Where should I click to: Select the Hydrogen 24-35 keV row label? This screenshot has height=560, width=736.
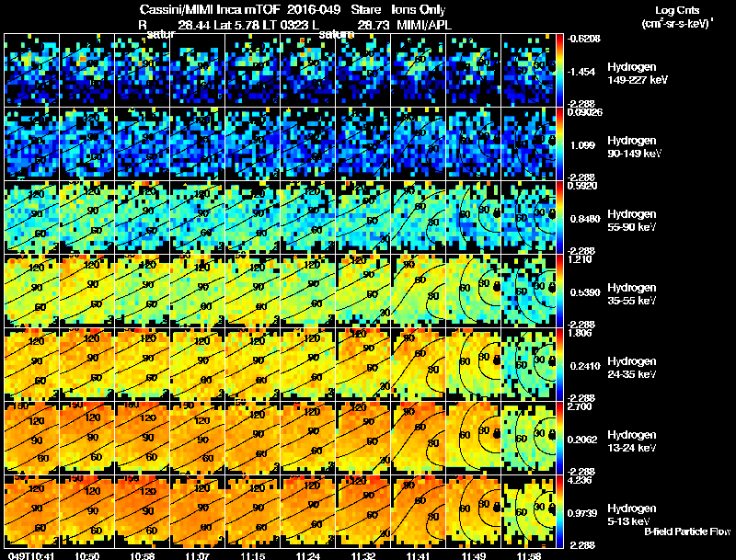tap(632, 368)
